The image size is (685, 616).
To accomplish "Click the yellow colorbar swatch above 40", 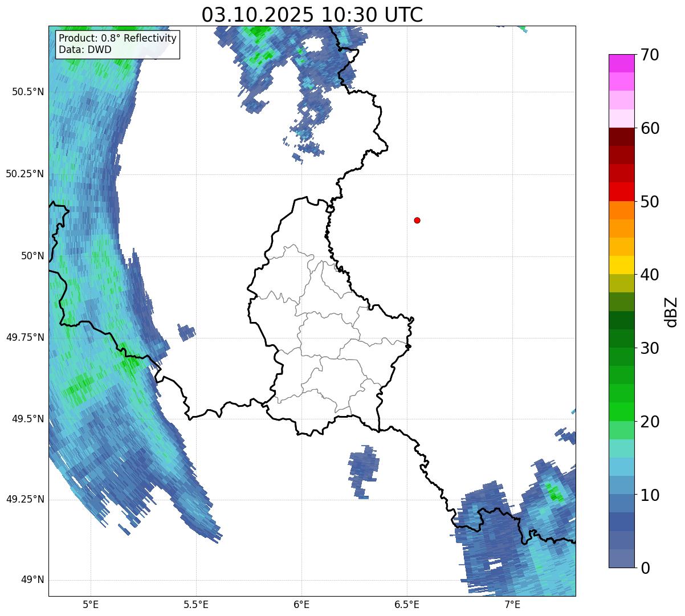I will tap(621, 265).
